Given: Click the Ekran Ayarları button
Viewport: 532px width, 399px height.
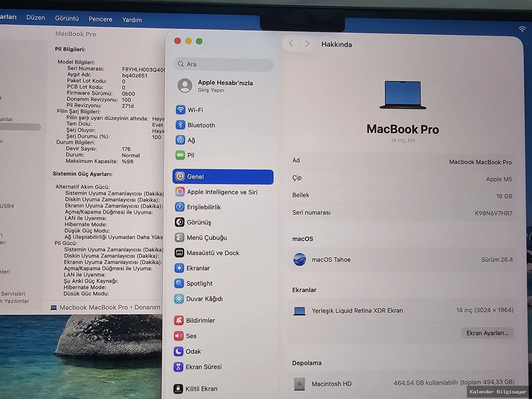Looking at the screenshot, I should (x=487, y=333).
